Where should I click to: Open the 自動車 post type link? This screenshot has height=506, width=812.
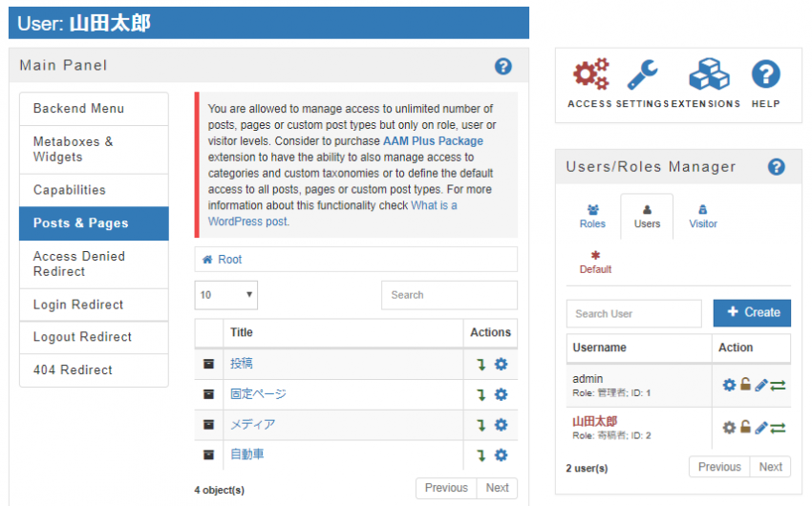click(x=247, y=454)
